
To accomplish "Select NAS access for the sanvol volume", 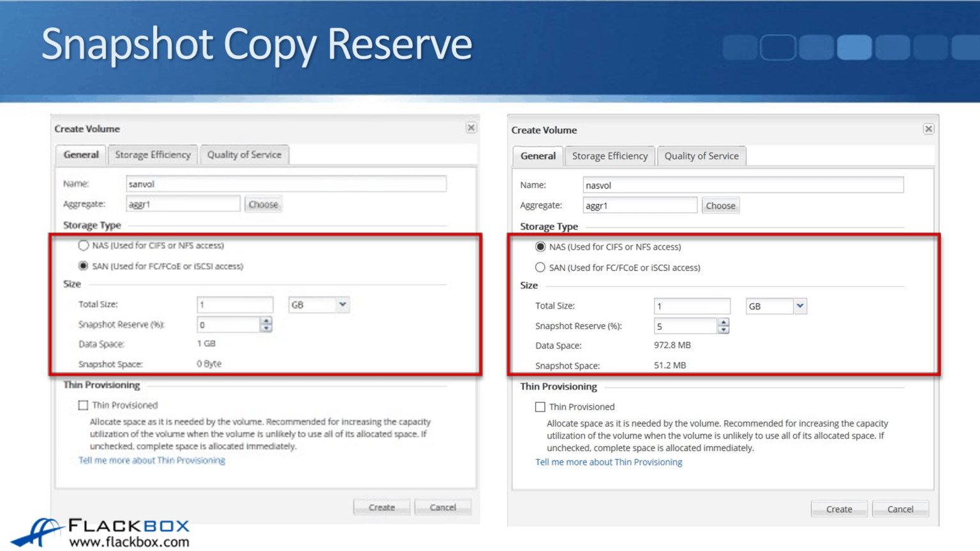I will [x=84, y=245].
